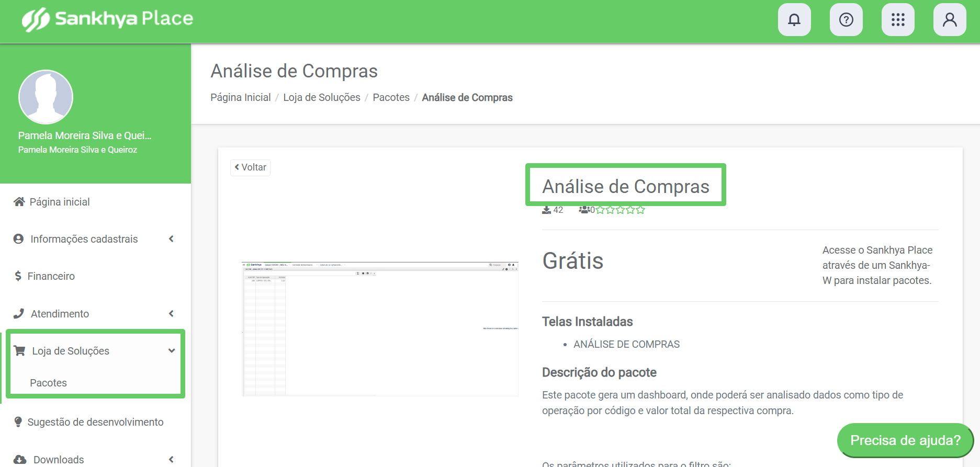
Task: Click the dollar icon beside Financeiro
Action: [x=18, y=276]
